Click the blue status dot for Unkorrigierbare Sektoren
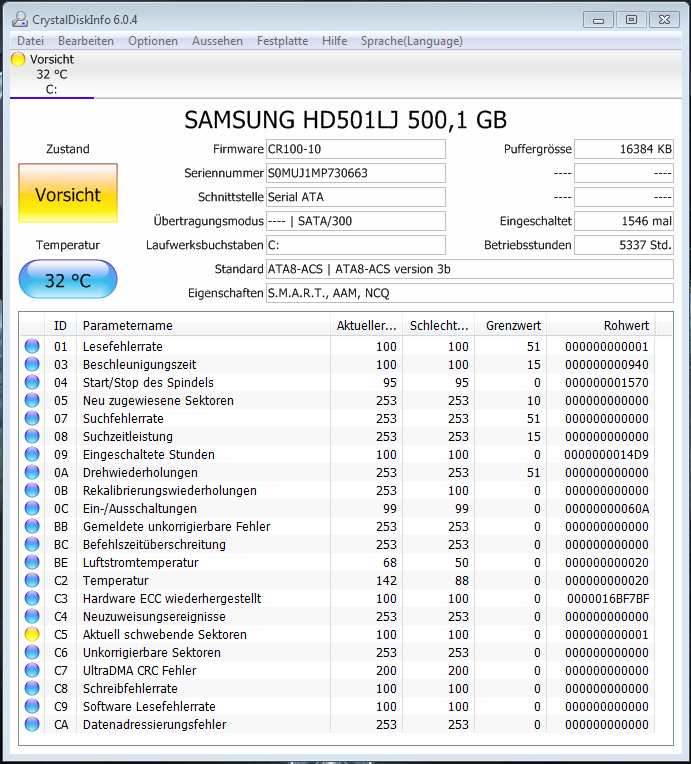The height and width of the screenshot is (764, 691). 32,652
